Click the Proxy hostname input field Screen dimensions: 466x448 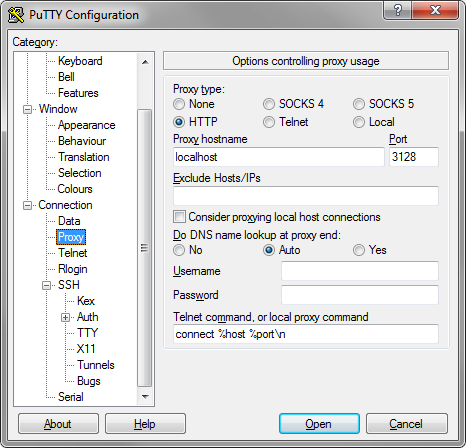(279, 157)
